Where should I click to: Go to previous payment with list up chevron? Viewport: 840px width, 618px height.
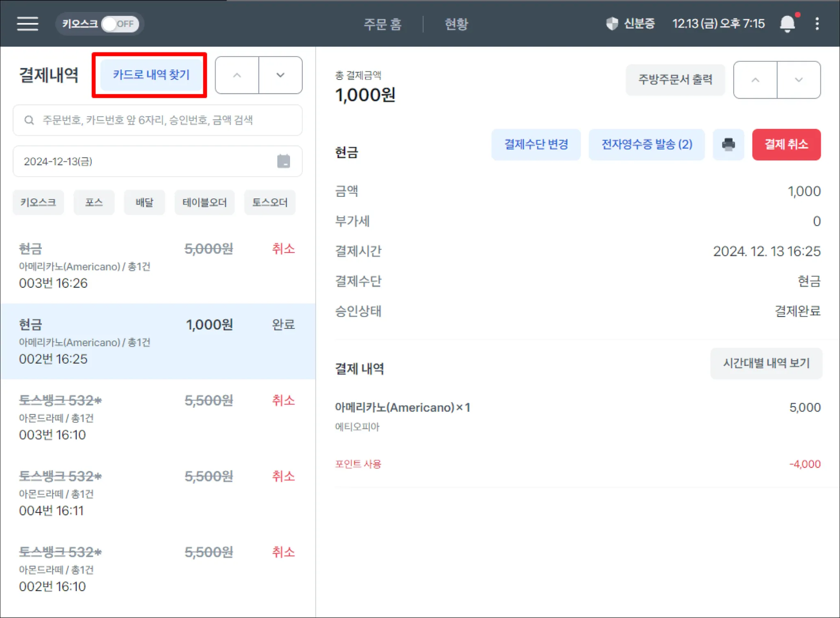237,75
